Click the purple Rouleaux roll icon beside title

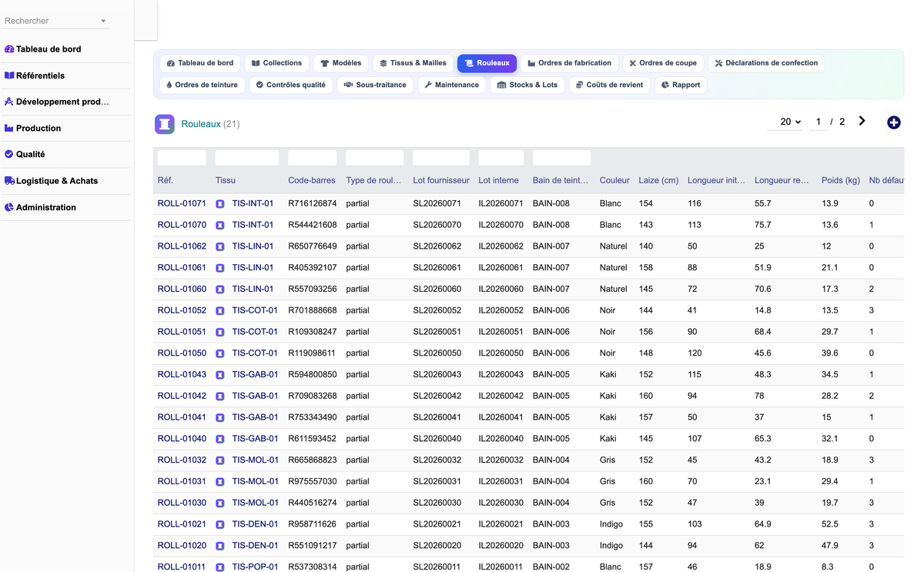[x=165, y=124]
